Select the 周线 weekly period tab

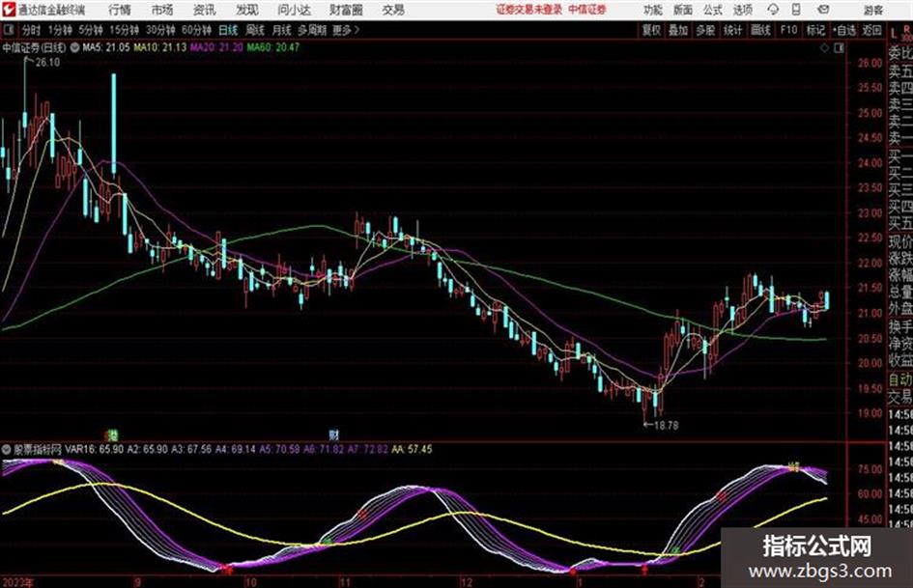tap(255, 30)
